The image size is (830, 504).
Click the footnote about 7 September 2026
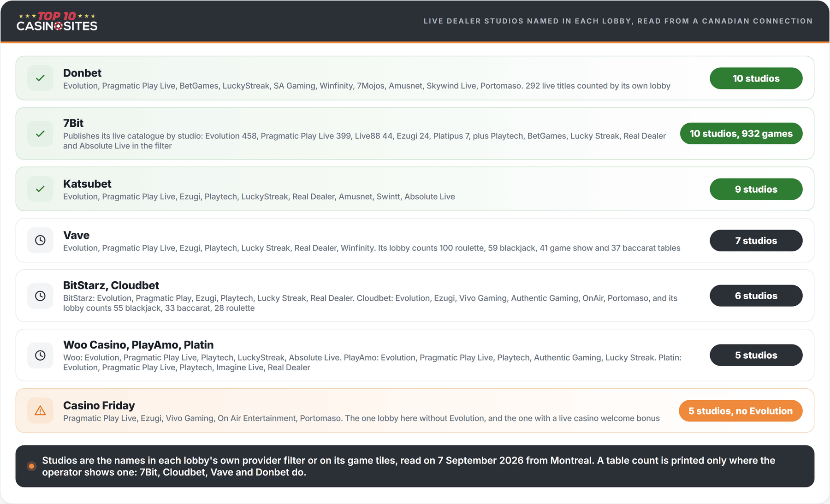tap(409, 466)
